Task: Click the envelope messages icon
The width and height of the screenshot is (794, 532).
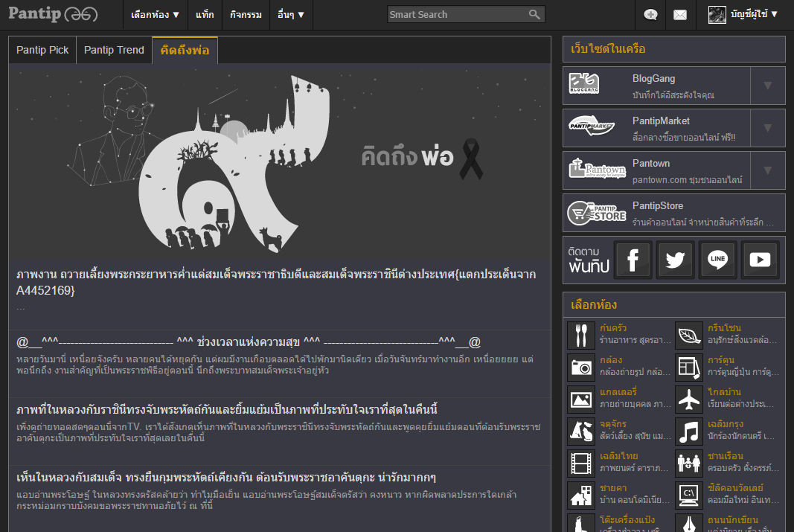Action: point(679,14)
